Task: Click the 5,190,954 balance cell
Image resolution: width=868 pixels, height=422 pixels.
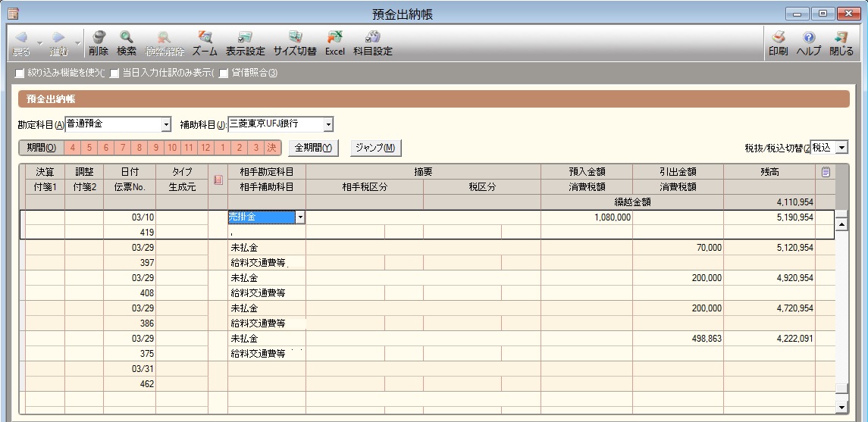Action: coord(769,218)
